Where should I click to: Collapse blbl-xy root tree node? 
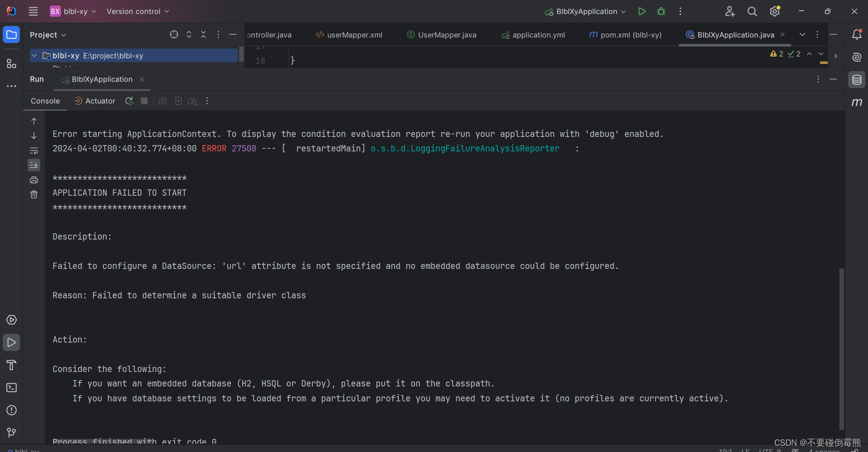[34, 56]
